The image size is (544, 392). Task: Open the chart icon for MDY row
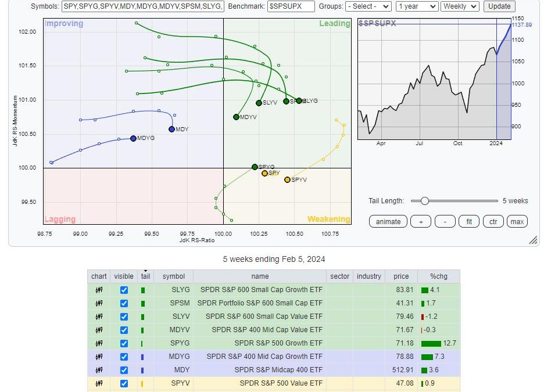99,370
